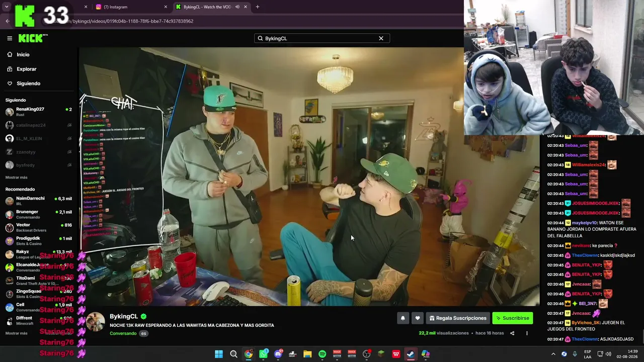Open Vector recommended channel
The height and width of the screenshot is (362, 644).
38,228
